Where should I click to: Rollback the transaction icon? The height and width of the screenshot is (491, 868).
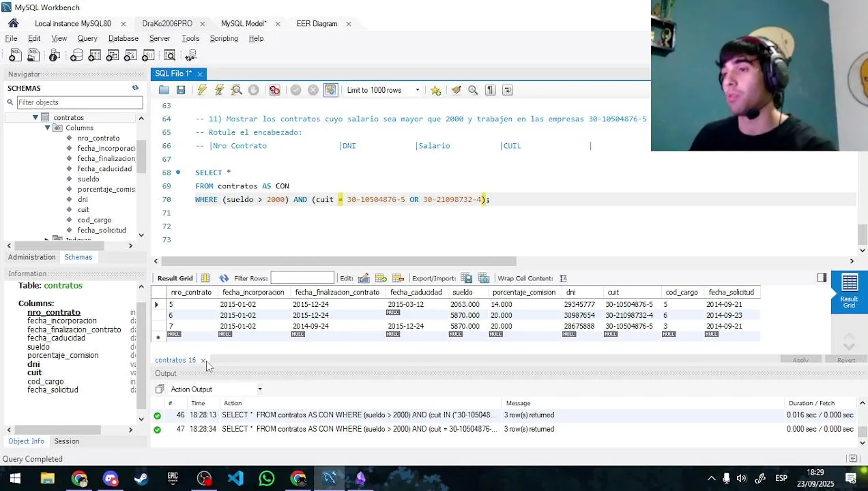click(x=313, y=90)
